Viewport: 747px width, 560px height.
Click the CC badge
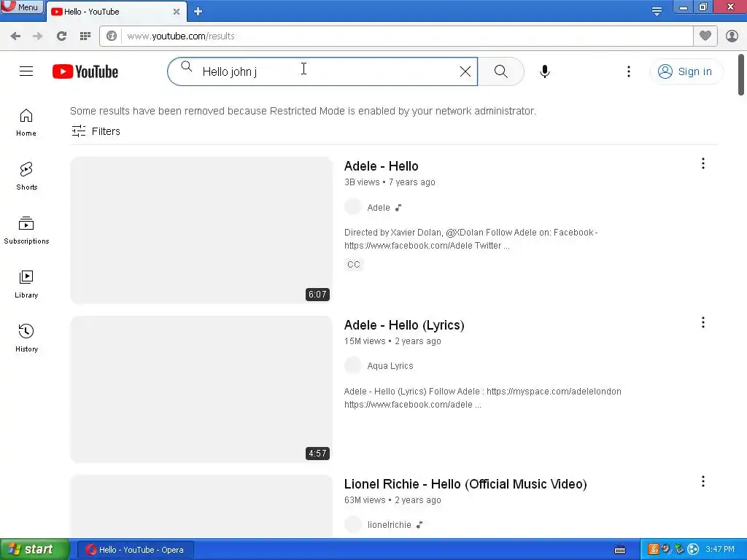354,264
